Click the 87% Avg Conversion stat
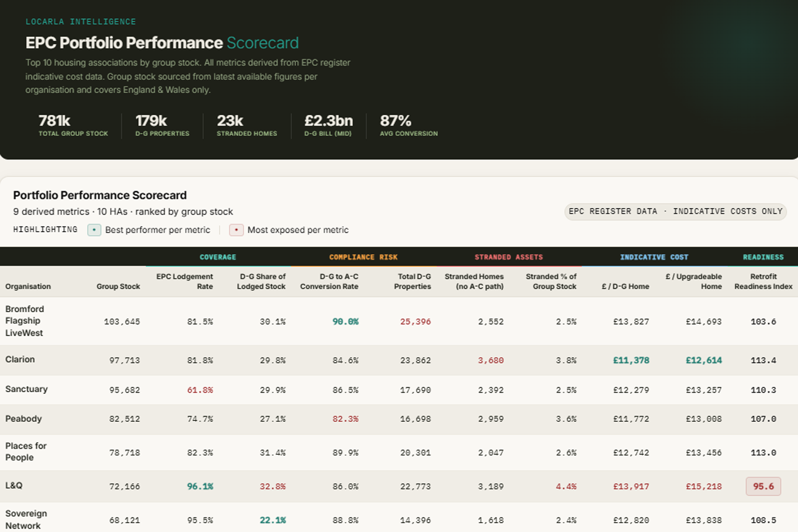The image size is (798, 532). click(409, 126)
